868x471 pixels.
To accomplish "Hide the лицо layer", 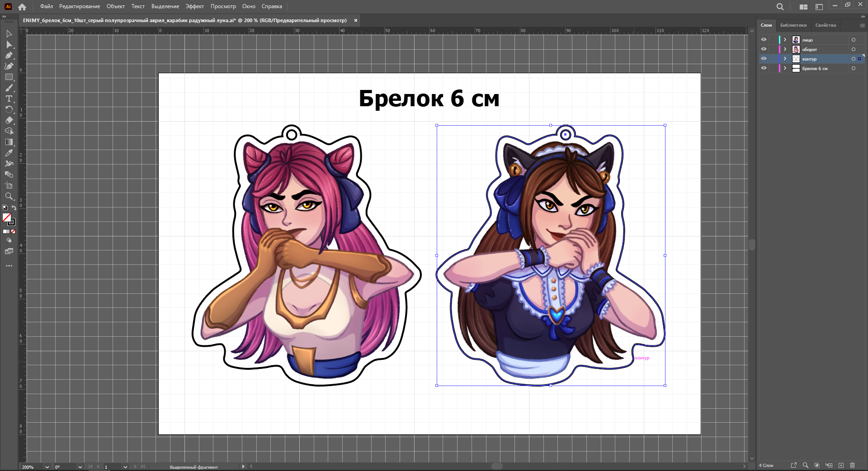I will click(x=764, y=40).
